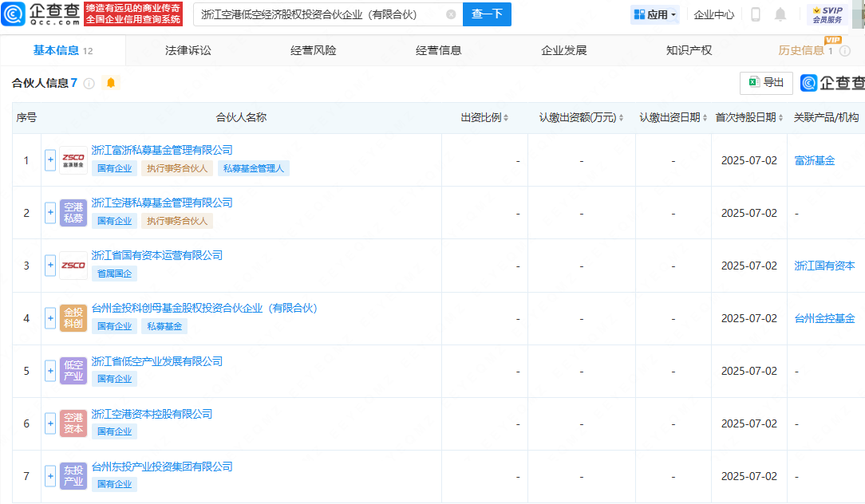Click 合伙人名称 column header
The width and height of the screenshot is (865, 504).
241,117
